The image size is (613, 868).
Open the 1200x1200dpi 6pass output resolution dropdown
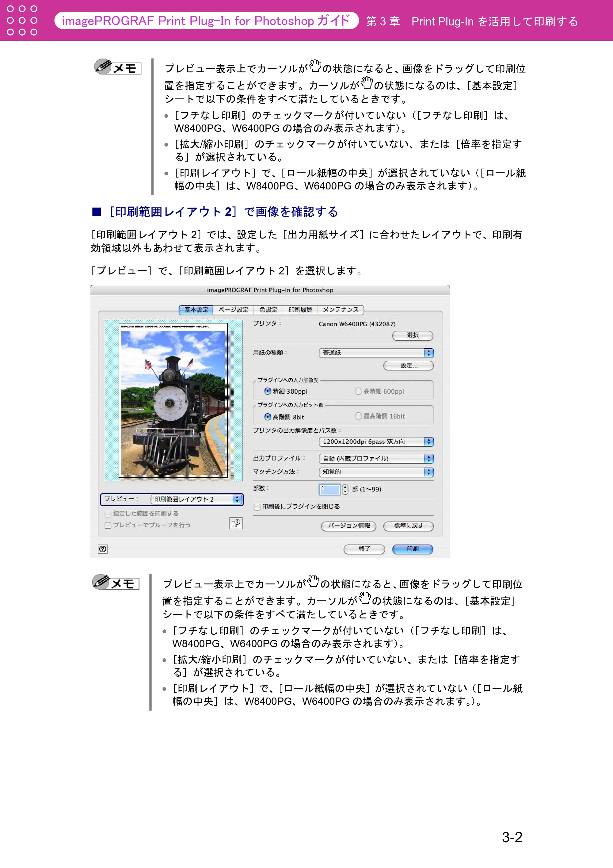coord(376,442)
